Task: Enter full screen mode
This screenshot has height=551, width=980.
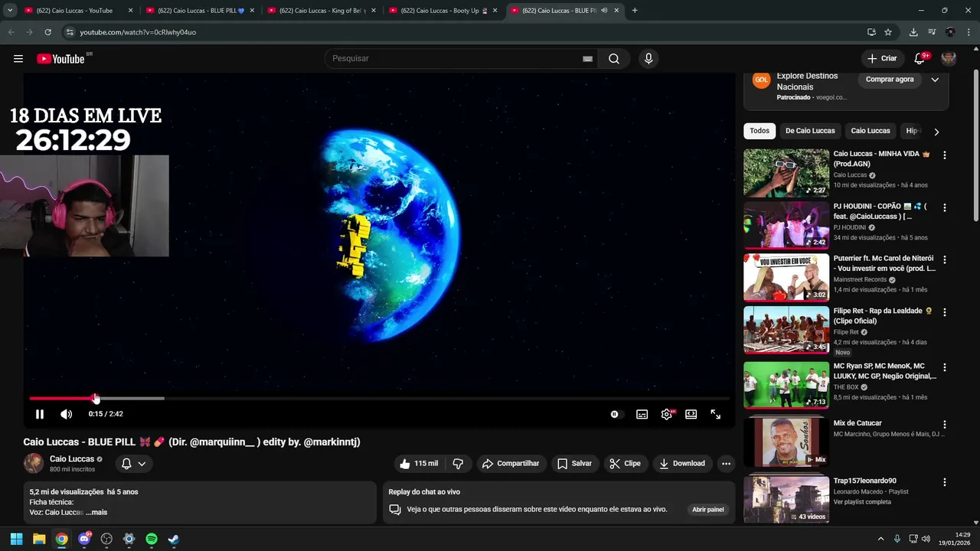Action: (716, 414)
